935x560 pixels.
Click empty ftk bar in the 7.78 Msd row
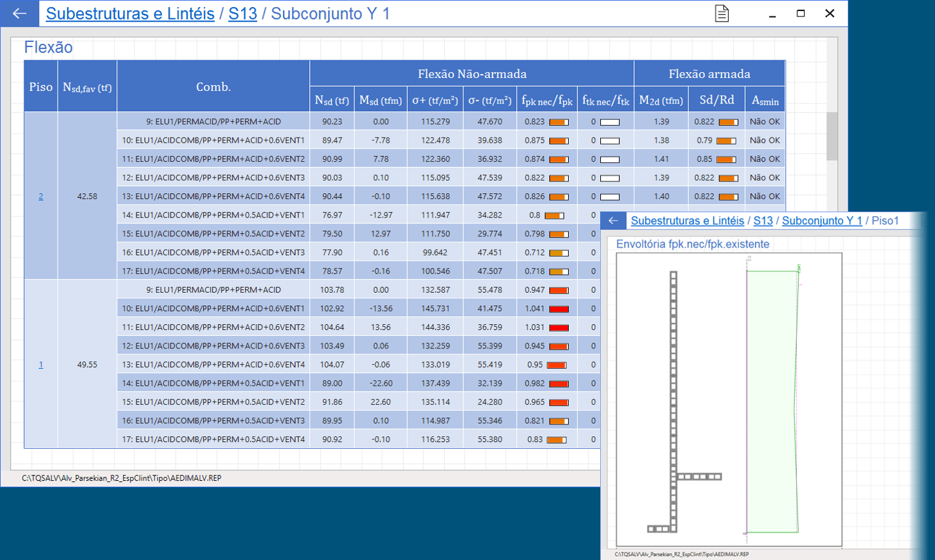pos(610,159)
